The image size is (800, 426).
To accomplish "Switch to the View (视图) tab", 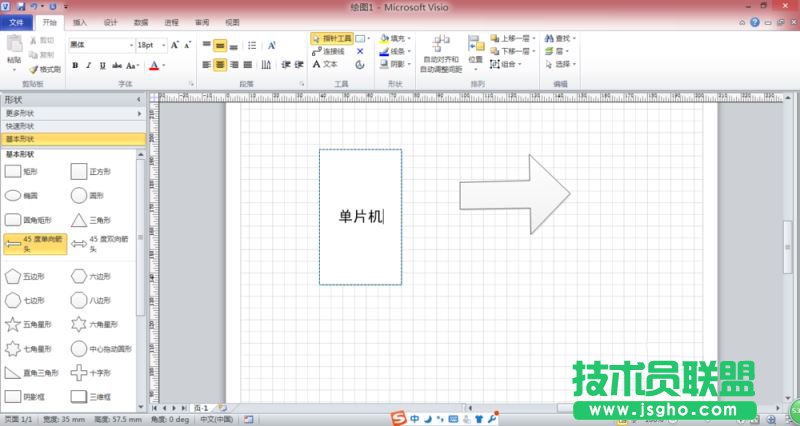I will pyautogui.click(x=233, y=22).
